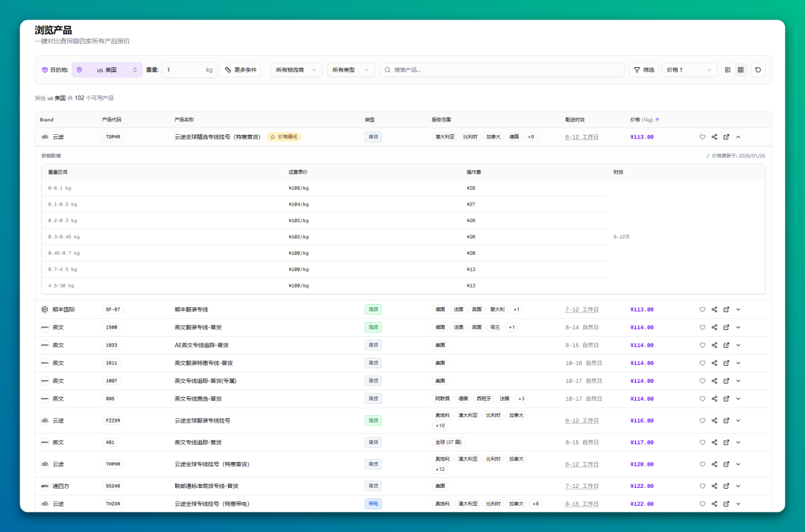The height and width of the screenshot is (532, 805).
Task: Share the product 1823 row
Action: (x=714, y=345)
